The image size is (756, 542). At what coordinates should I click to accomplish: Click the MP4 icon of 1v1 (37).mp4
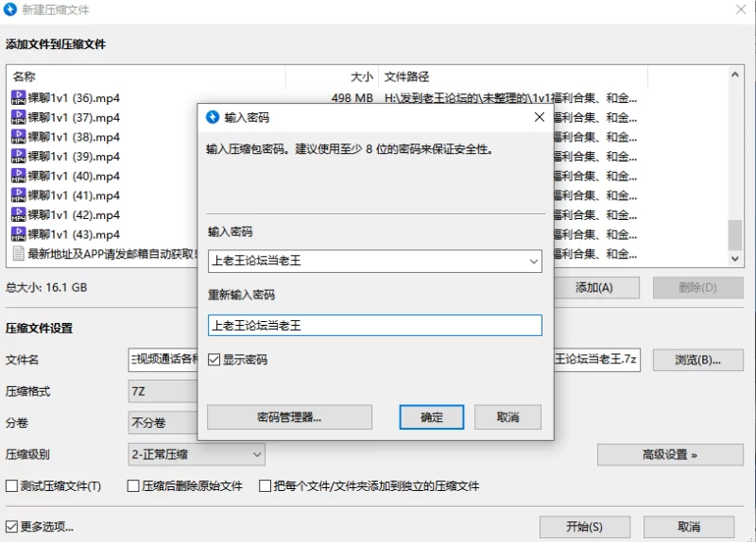tap(18, 117)
